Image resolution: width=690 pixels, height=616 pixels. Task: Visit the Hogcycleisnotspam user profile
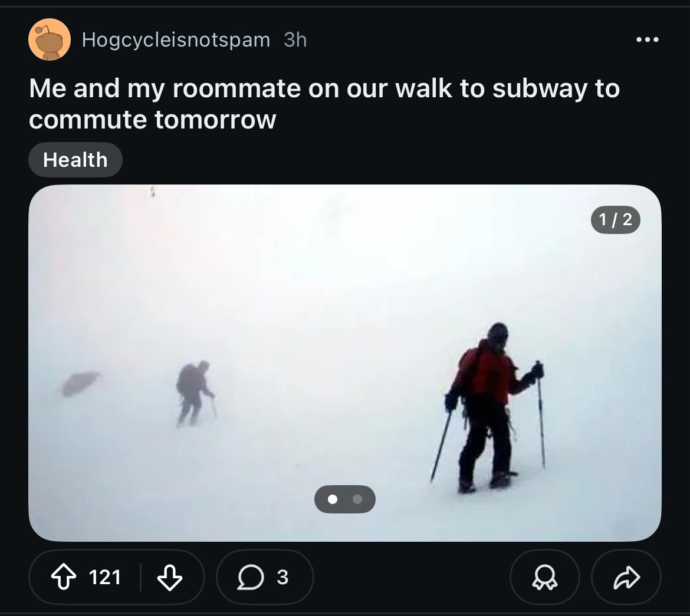176,40
